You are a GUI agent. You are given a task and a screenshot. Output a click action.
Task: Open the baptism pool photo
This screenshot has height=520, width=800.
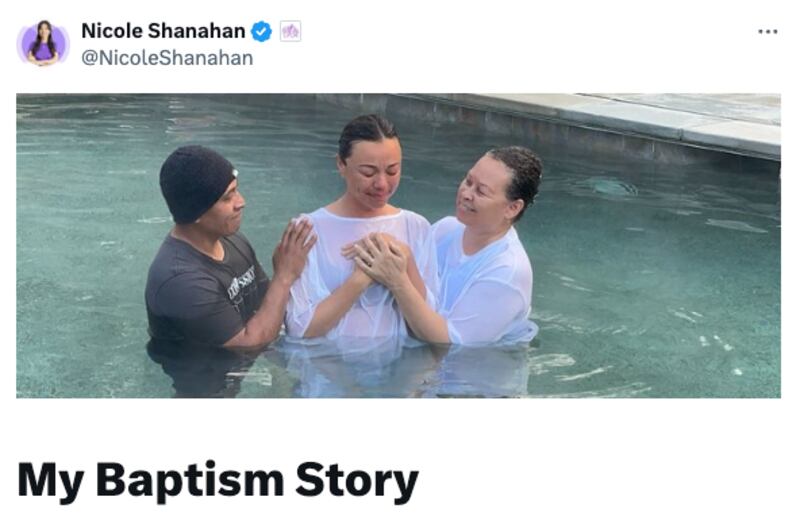pyautogui.click(x=398, y=245)
